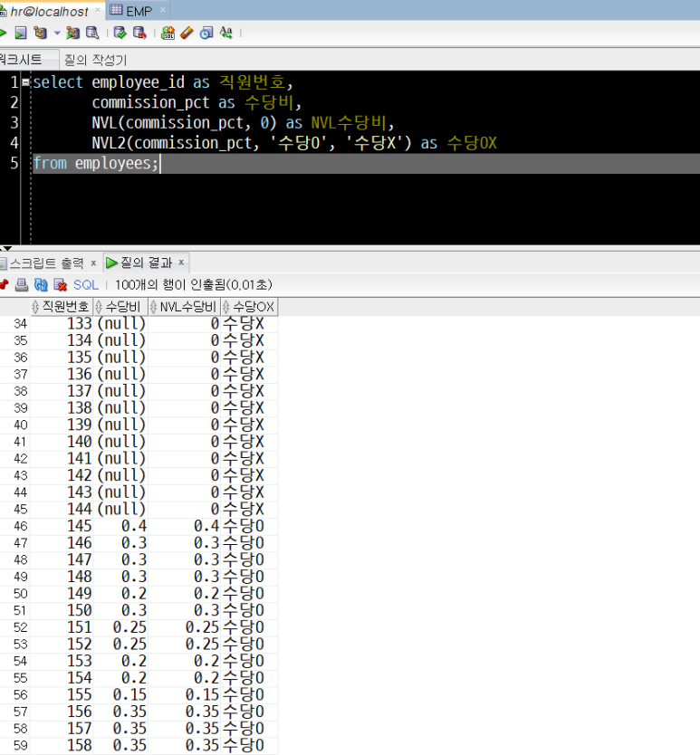
Task: Open the 스크립트 출력 tab
Action: tap(46, 263)
